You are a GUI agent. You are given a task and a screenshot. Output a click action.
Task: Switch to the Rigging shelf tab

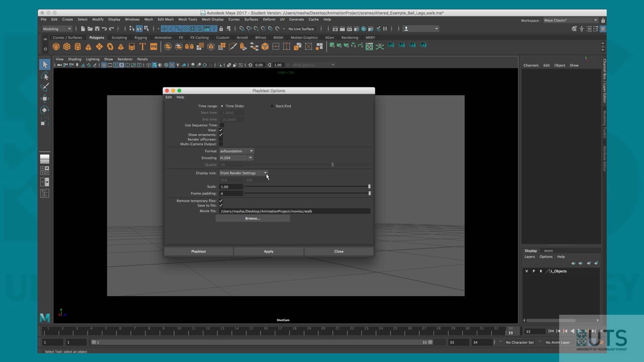tap(141, 38)
